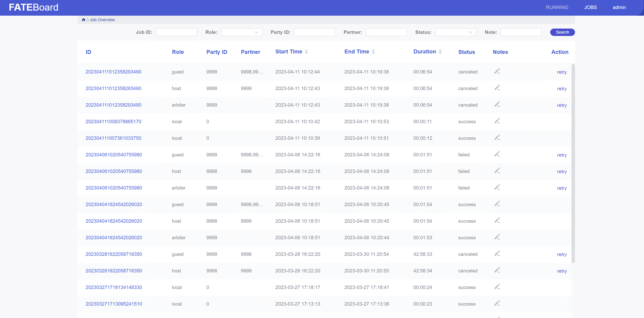Sort table by Start Time
Viewport: 644px width, 318px height.
tap(306, 52)
